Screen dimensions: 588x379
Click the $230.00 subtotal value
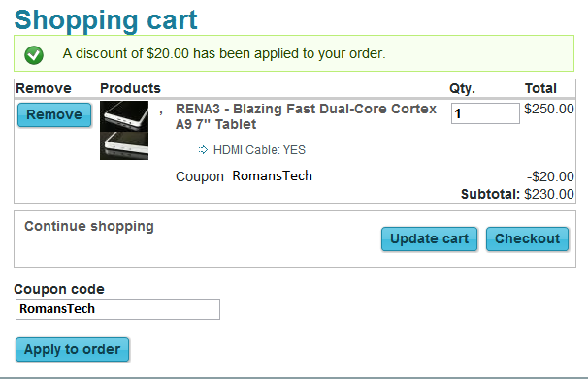click(549, 194)
